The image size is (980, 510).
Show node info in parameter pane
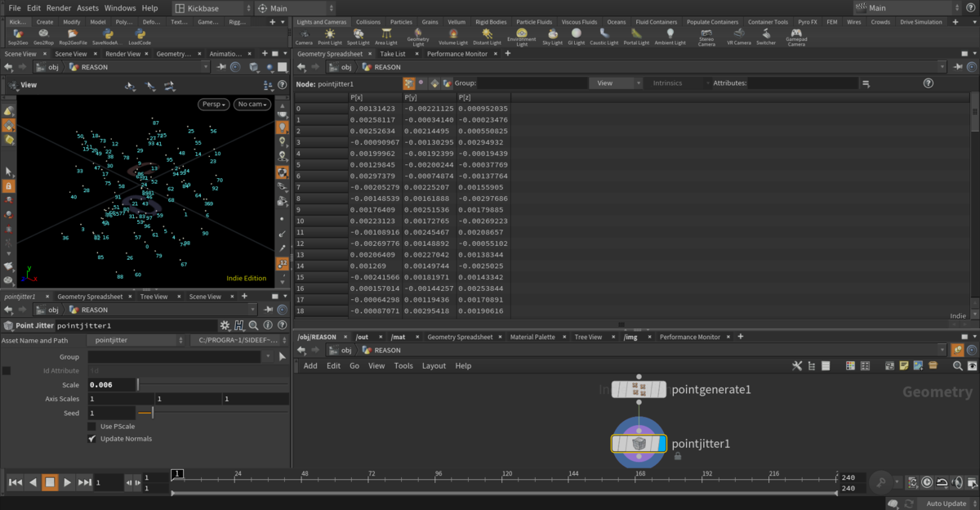pyautogui.click(x=268, y=325)
